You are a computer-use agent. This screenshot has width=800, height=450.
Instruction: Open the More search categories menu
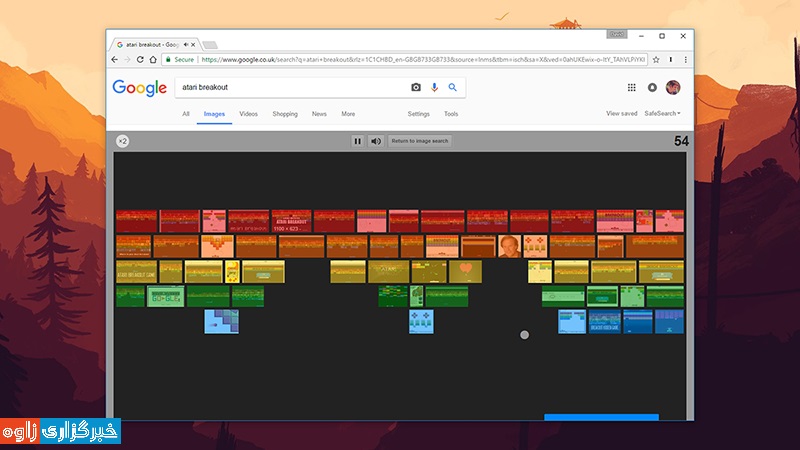click(x=348, y=114)
